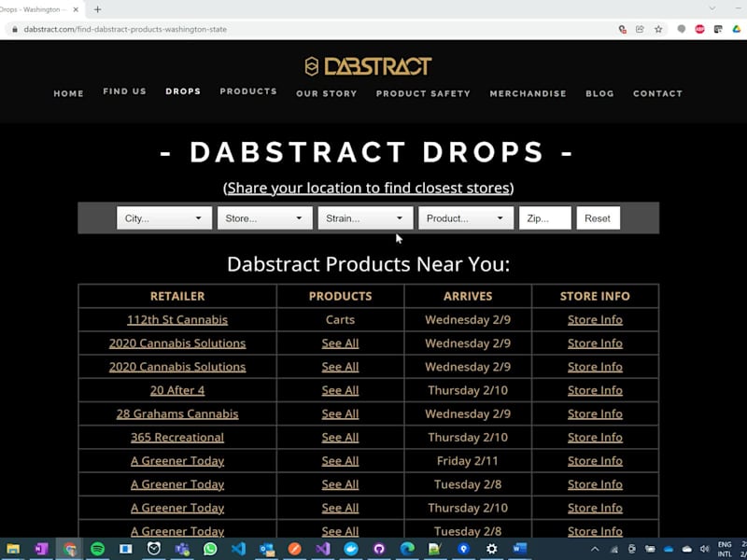Click the RETAILER column header

177,296
